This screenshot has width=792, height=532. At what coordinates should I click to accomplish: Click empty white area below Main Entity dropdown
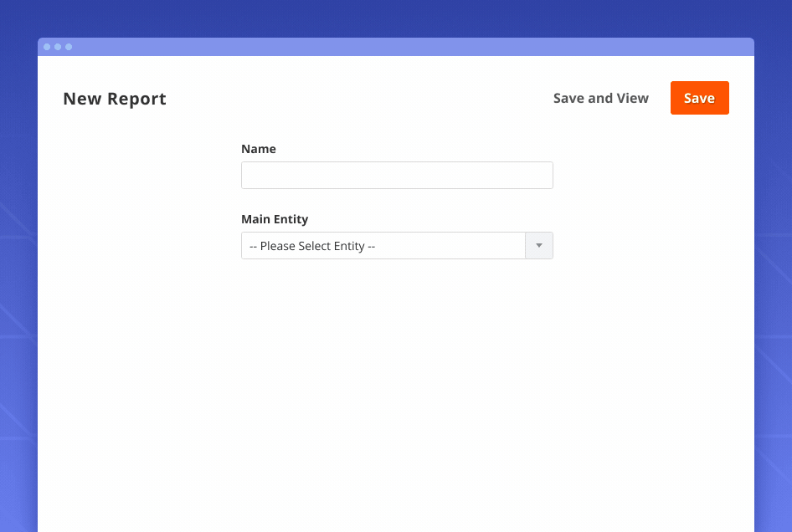pos(397,376)
